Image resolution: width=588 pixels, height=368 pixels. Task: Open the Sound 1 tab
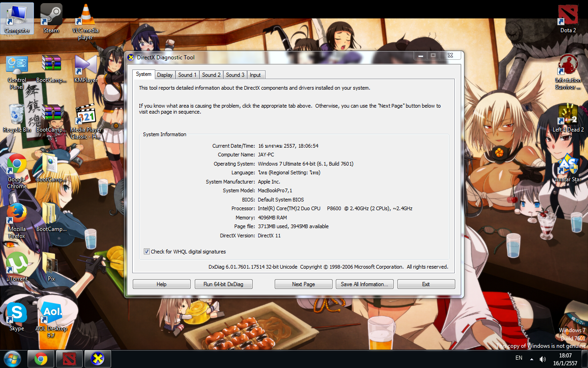187,75
